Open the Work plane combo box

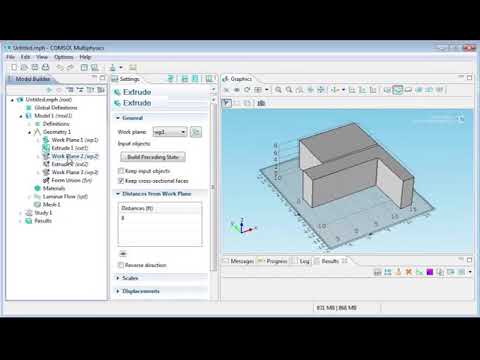point(170,132)
